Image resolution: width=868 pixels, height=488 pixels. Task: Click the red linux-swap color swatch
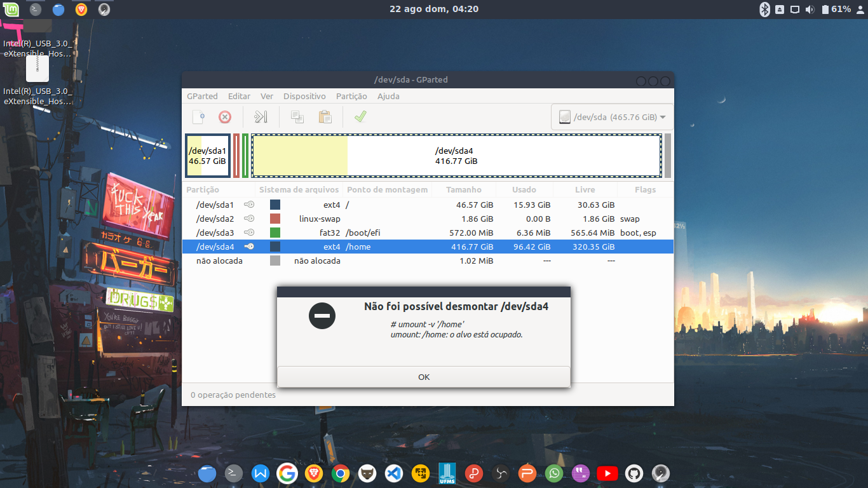click(x=275, y=219)
